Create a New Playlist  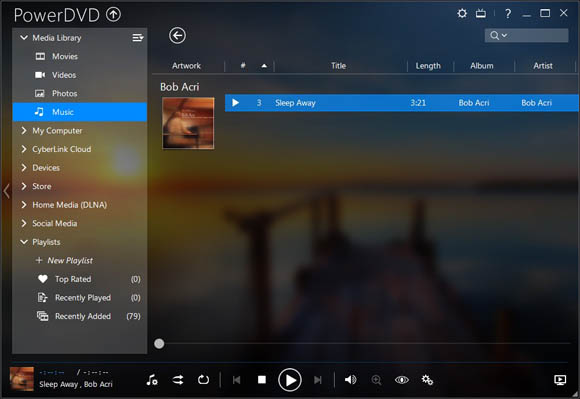click(64, 260)
